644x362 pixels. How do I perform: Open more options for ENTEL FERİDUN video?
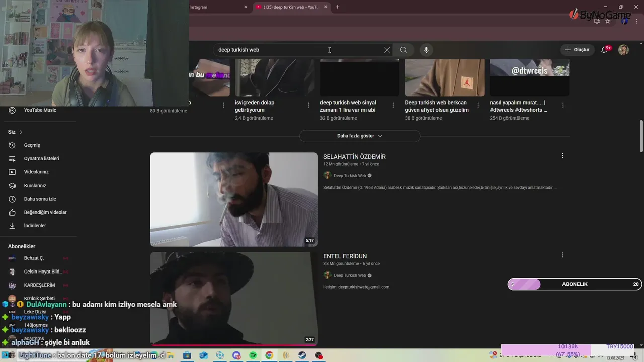tap(562, 255)
